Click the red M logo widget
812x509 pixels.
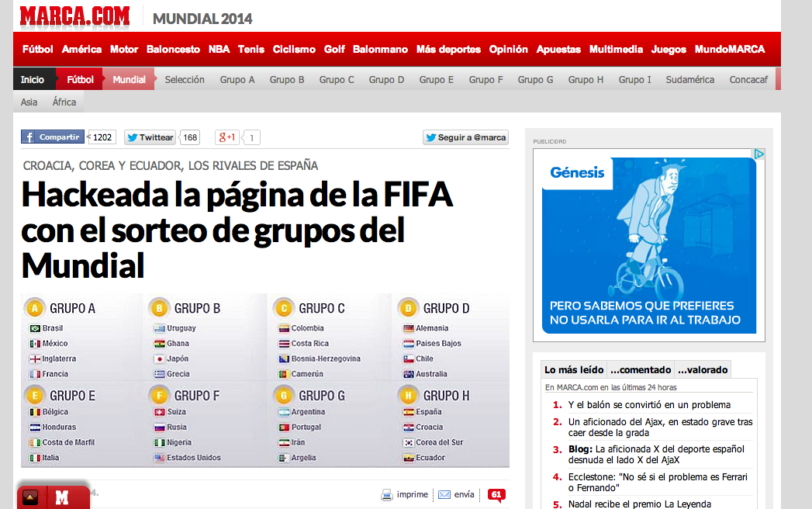[62, 497]
